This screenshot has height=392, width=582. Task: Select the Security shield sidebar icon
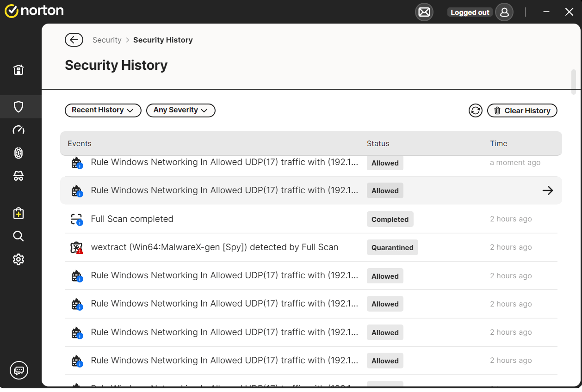[x=19, y=107]
